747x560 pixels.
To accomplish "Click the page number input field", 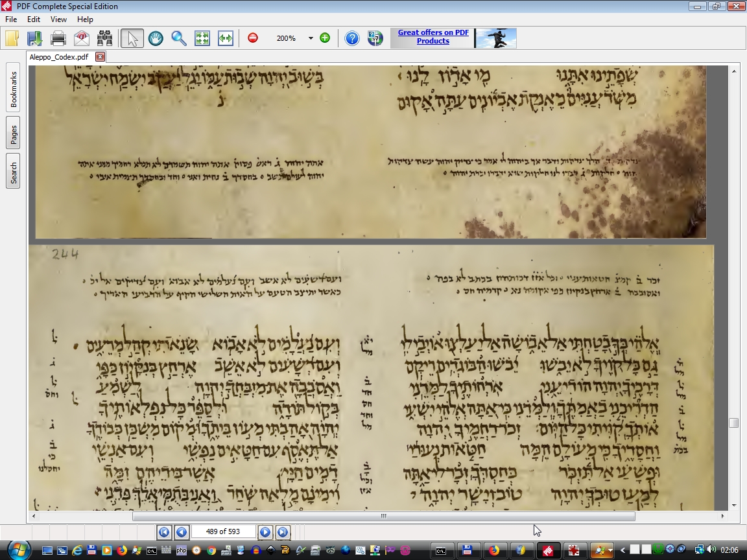I will coord(223,532).
